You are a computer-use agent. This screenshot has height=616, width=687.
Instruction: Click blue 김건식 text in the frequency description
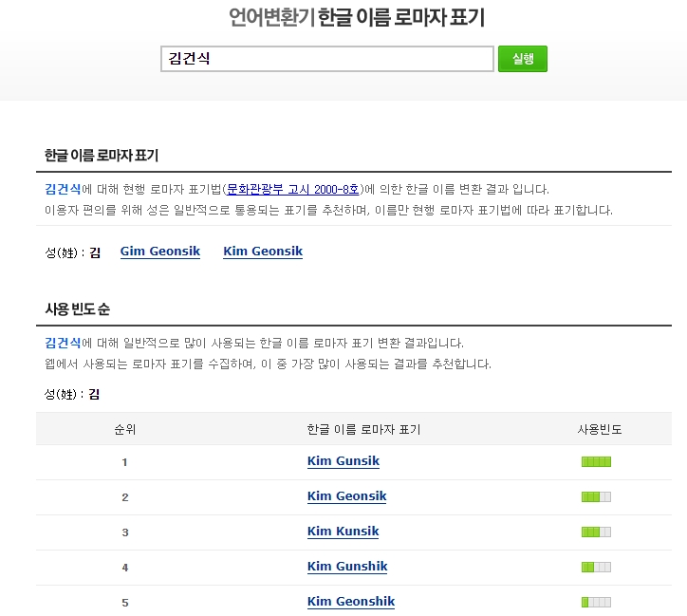63,343
